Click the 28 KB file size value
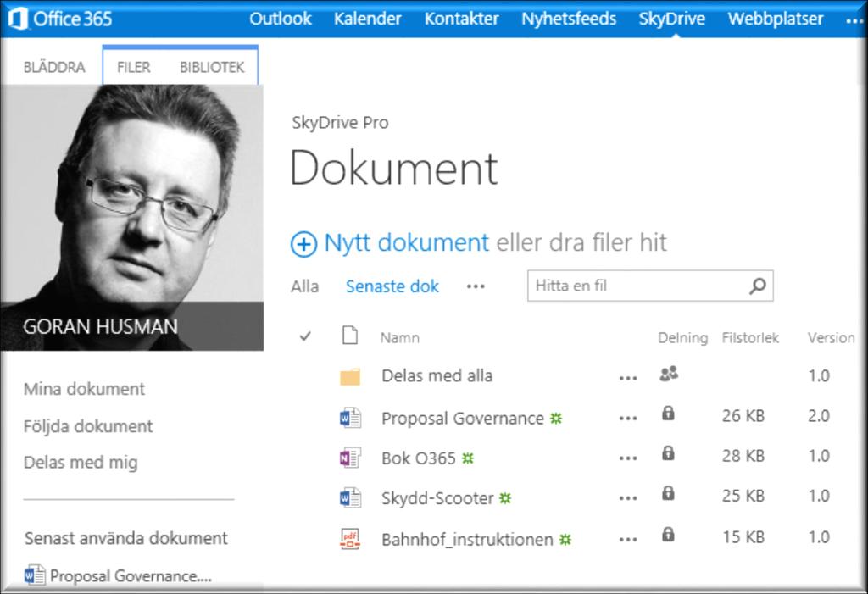 (x=743, y=456)
